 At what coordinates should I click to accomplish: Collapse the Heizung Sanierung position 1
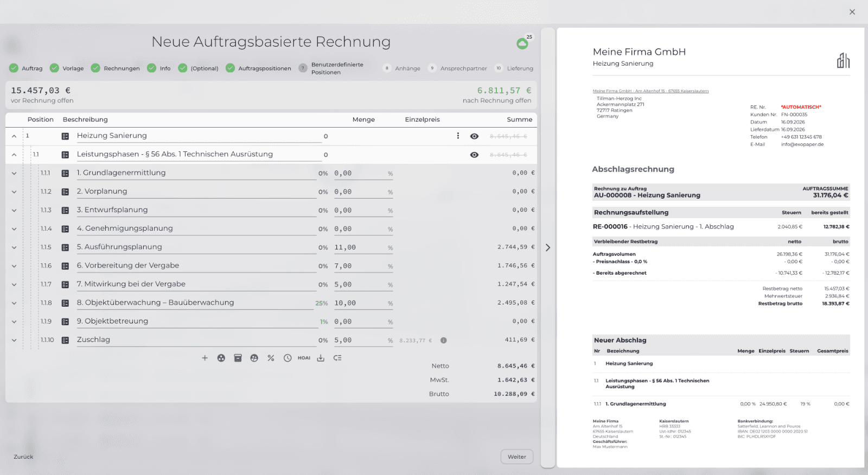click(x=14, y=136)
